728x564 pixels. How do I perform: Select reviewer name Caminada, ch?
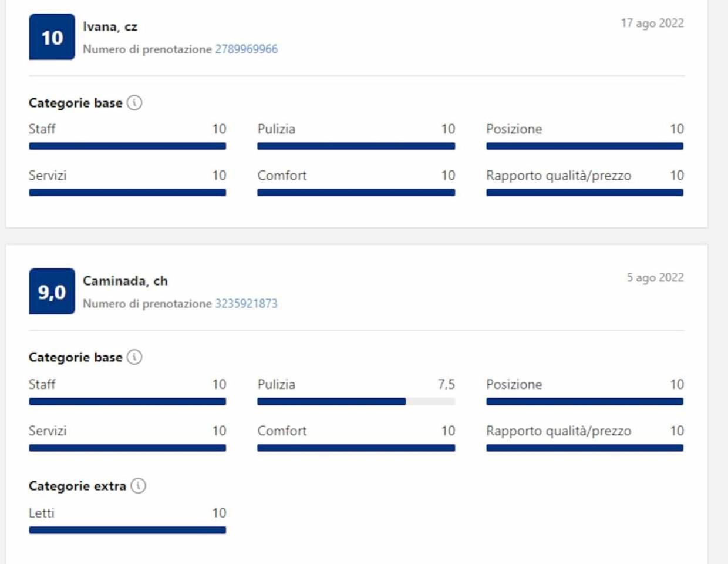pyautogui.click(x=126, y=281)
